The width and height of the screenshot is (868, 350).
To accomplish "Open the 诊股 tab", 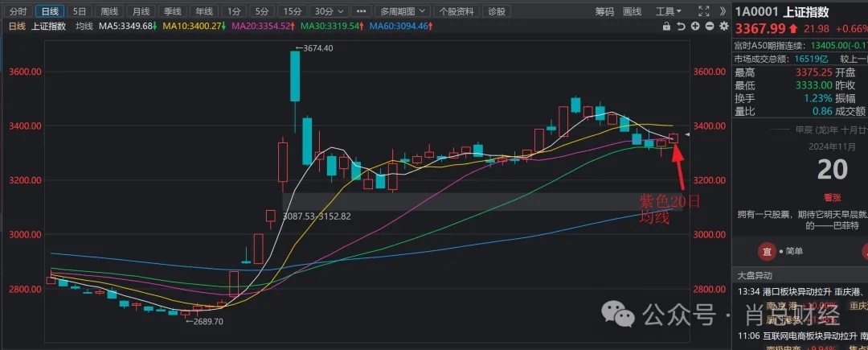I will click(x=497, y=11).
